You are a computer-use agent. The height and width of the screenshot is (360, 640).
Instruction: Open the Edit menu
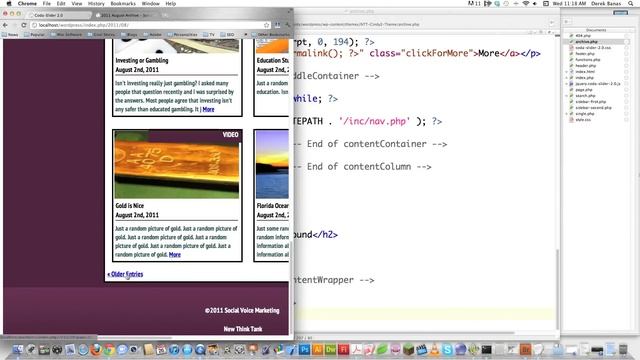(x=61, y=3)
